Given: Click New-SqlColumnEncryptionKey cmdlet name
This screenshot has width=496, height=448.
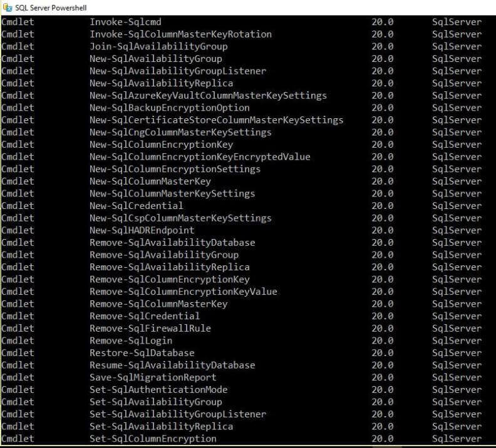Looking at the screenshot, I should click(162, 145).
